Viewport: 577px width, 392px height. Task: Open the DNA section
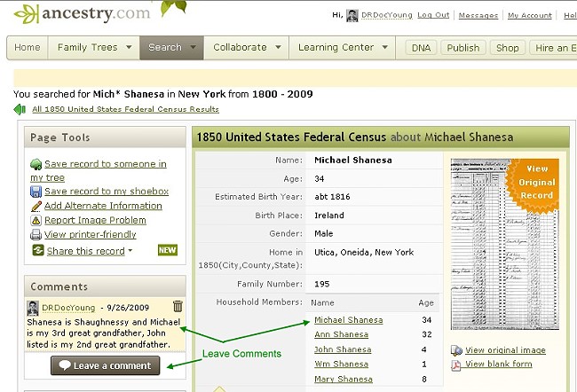tap(421, 48)
